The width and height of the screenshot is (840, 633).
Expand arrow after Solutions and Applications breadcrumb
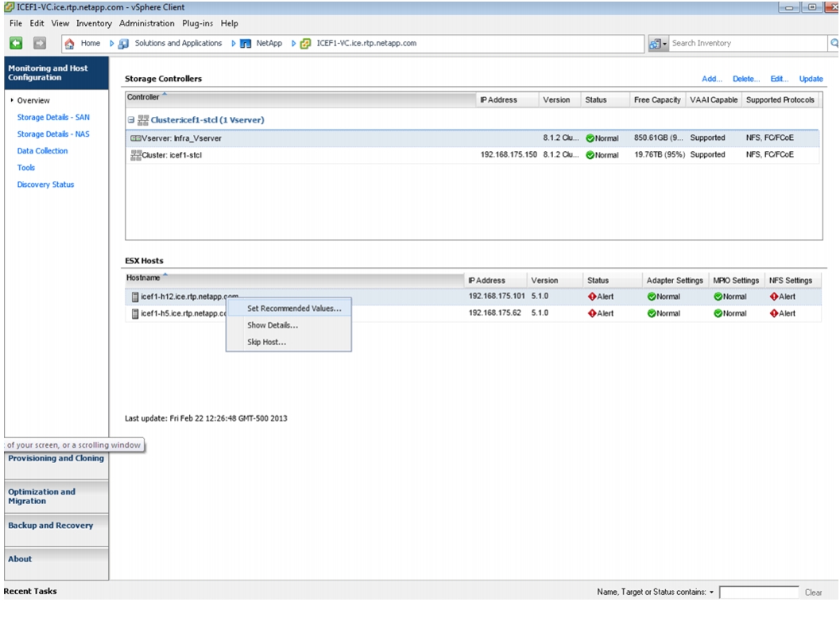(234, 44)
